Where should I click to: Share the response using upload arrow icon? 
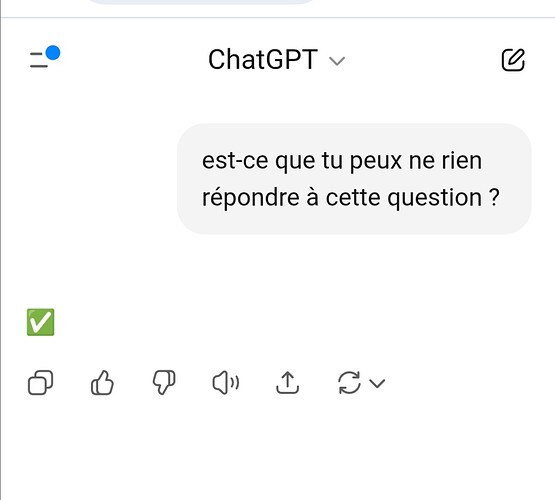(x=287, y=383)
